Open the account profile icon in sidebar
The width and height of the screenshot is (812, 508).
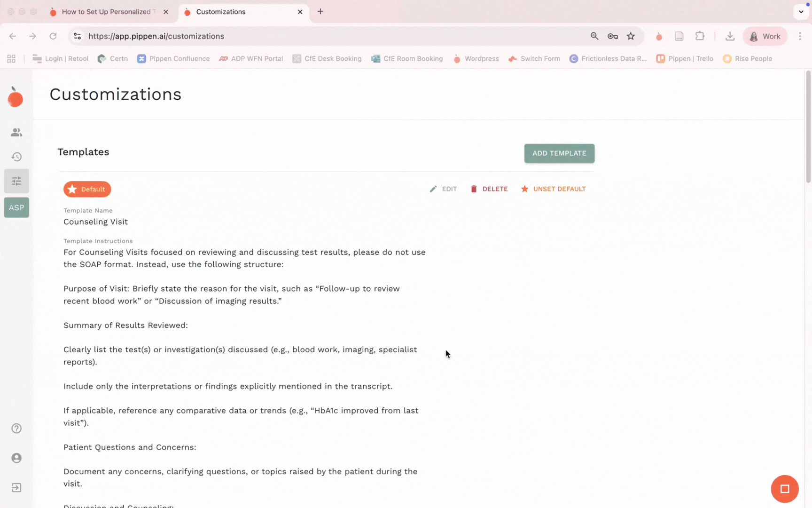pos(16,458)
